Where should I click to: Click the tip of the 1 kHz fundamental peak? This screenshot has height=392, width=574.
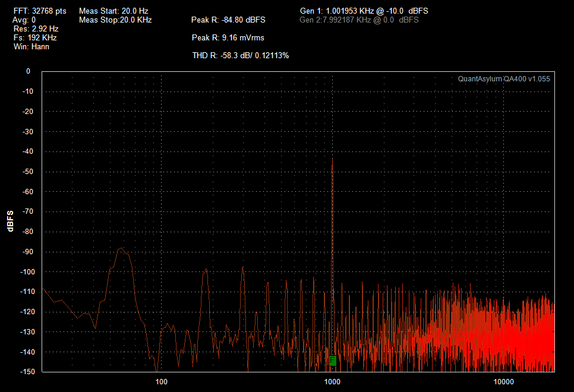click(332, 159)
